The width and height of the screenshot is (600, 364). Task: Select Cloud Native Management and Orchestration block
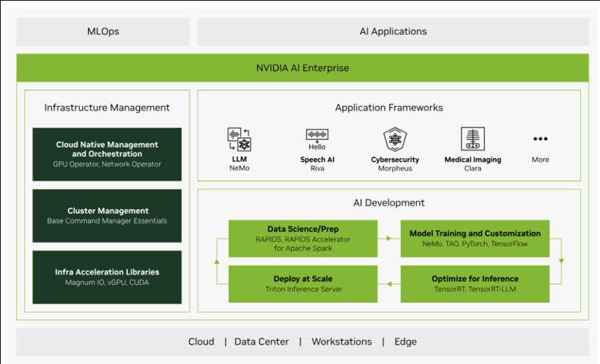[107, 154]
